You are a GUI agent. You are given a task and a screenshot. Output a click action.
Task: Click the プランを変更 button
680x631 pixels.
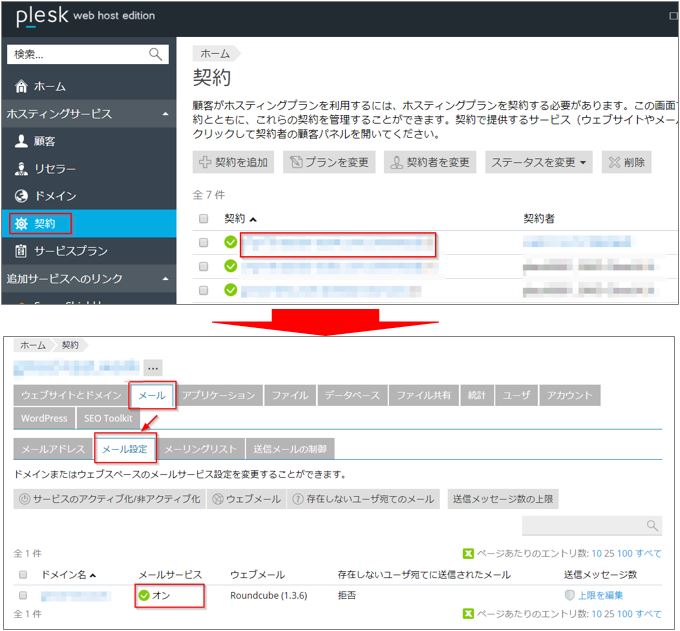(x=329, y=162)
